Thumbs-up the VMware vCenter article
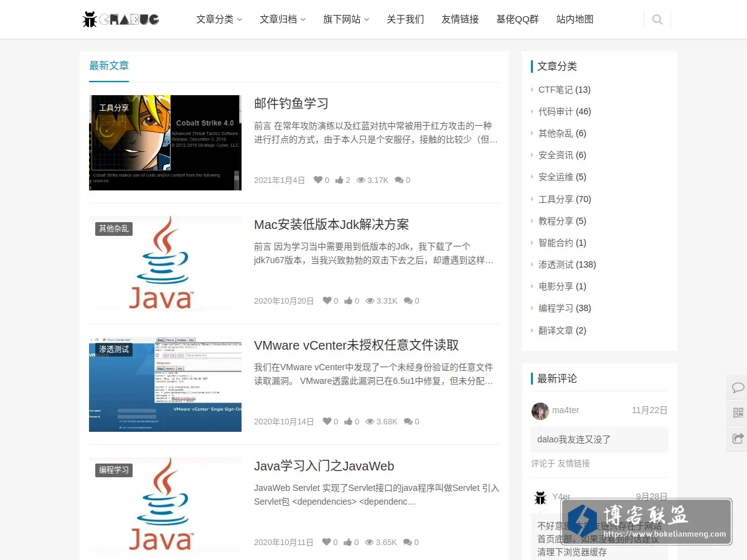The width and height of the screenshot is (747, 560). tap(348, 421)
